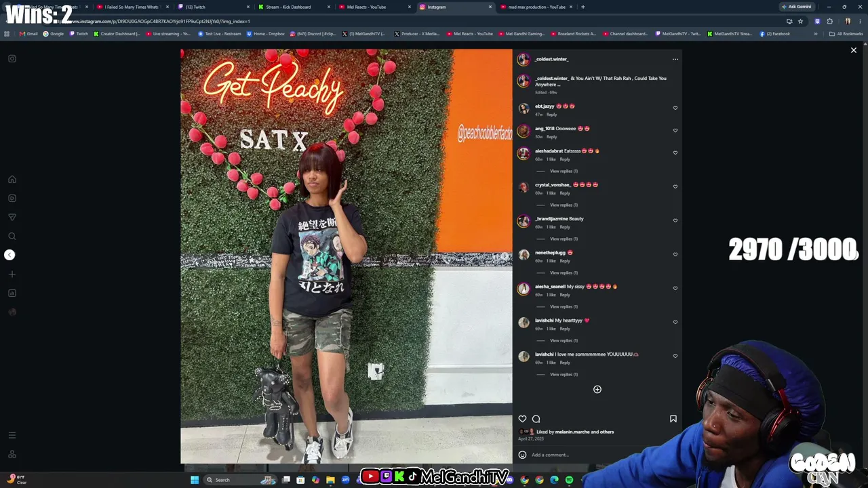Open the _coldest.winter_ profile picture in header
Viewport: 868px width, 488px height.
tap(524, 60)
